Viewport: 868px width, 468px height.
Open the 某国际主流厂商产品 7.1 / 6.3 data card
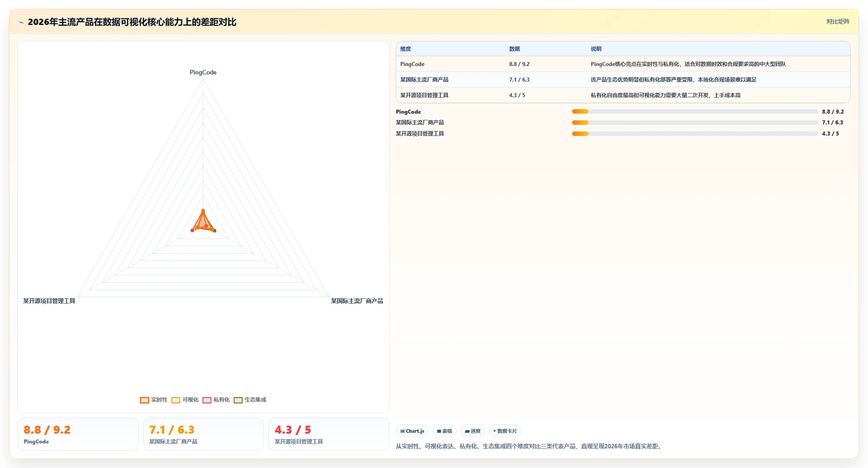(203, 434)
